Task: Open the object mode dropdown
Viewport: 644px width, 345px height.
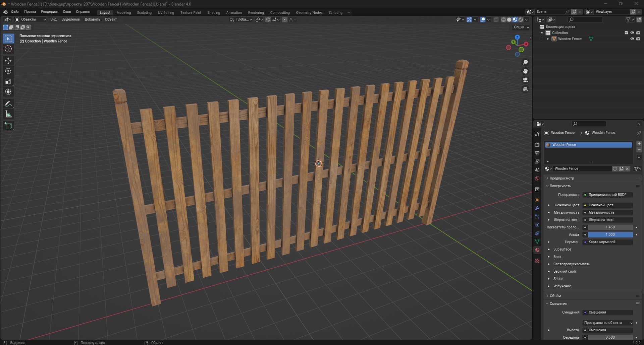Action: (31, 19)
